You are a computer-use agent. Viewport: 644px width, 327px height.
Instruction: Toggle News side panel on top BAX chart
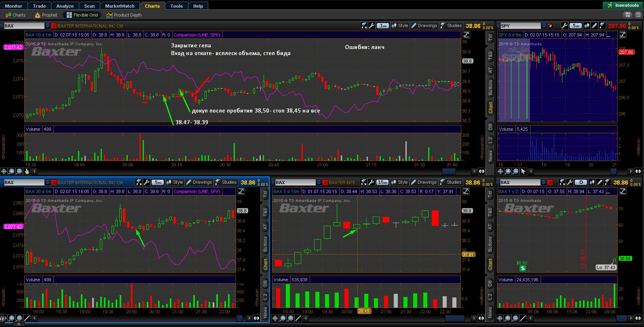(x=490, y=155)
